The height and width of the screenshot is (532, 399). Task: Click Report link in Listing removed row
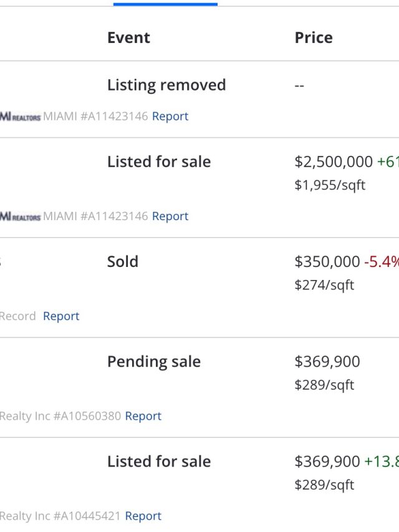pos(170,116)
